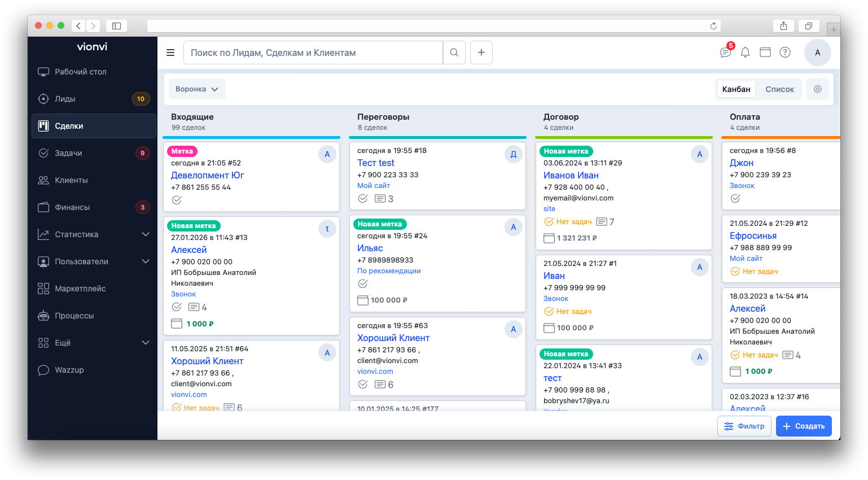868x480 pixels.
Task: Click inside the search input field
Action: [313, 52]
